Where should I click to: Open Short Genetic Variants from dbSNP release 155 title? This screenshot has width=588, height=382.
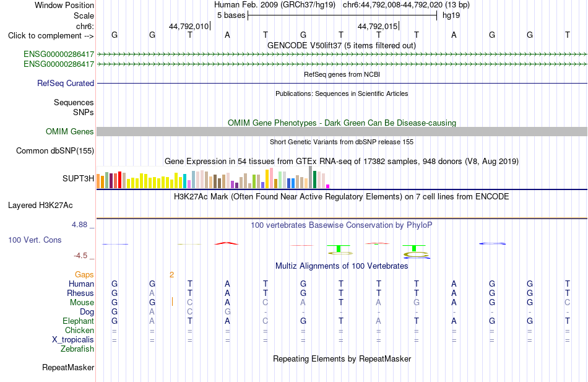point(342,142)
